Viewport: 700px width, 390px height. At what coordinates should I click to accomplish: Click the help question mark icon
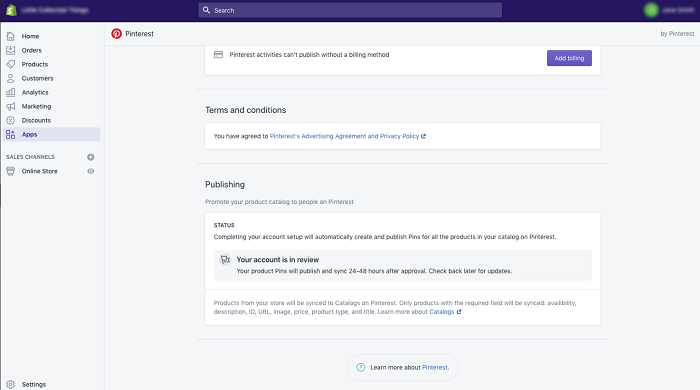click(x=361, y=367)
